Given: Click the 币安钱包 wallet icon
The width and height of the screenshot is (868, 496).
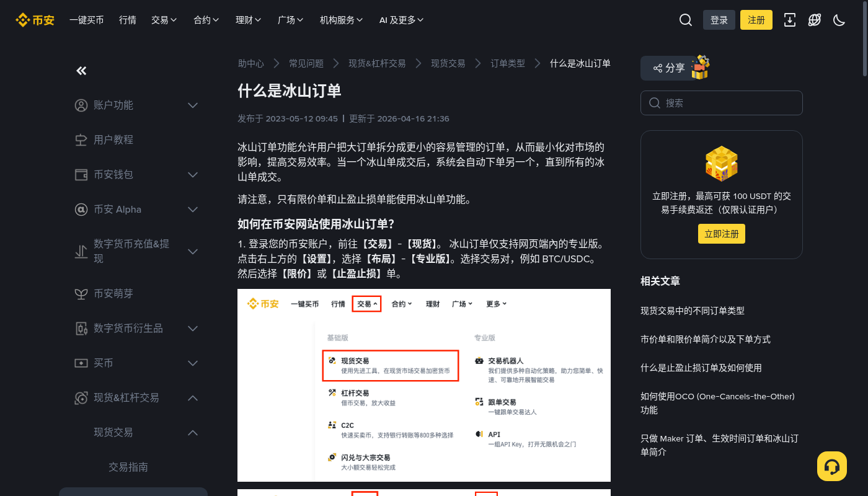Looking at the screenshot, I should tap(81, 175).
